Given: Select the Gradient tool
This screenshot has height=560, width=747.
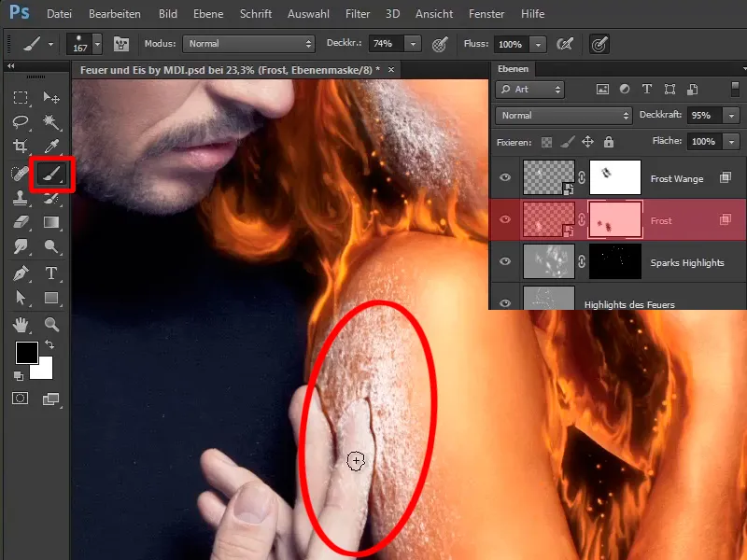Looking at the screenshot, I should point(51,222).
